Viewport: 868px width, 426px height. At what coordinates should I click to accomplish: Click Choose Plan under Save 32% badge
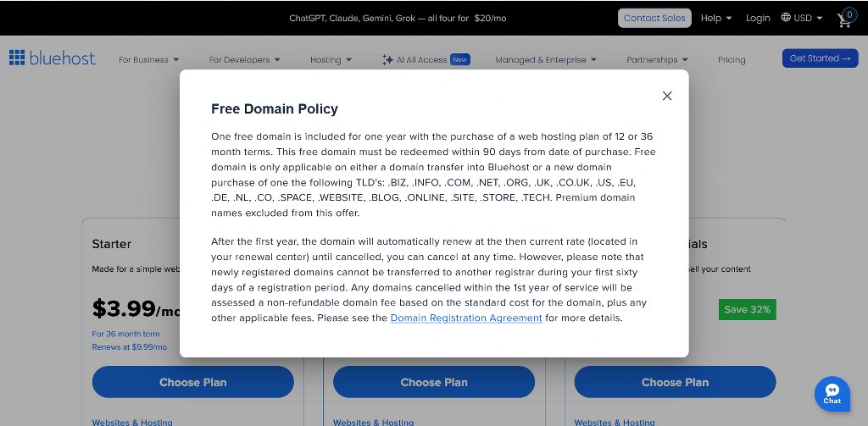[675, 382]
